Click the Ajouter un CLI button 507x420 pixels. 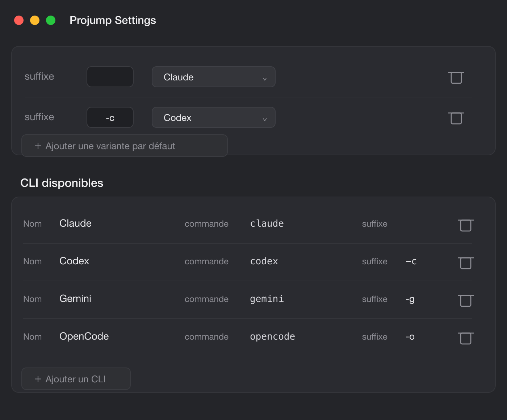coord(76,379)
